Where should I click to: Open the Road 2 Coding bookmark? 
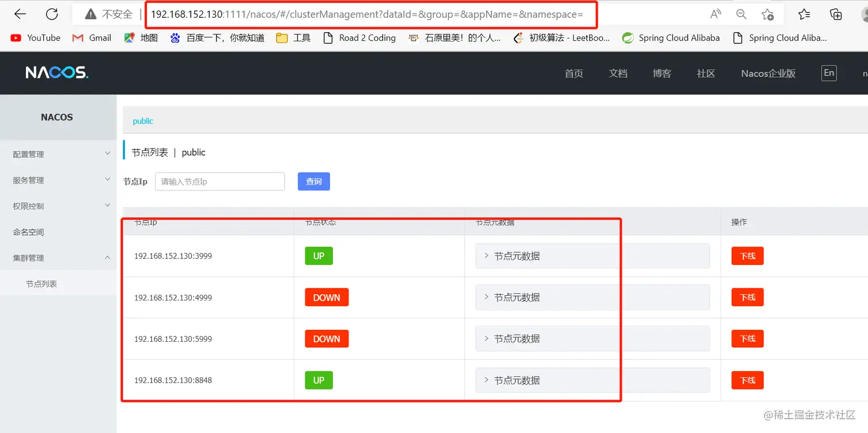(359, 38)
